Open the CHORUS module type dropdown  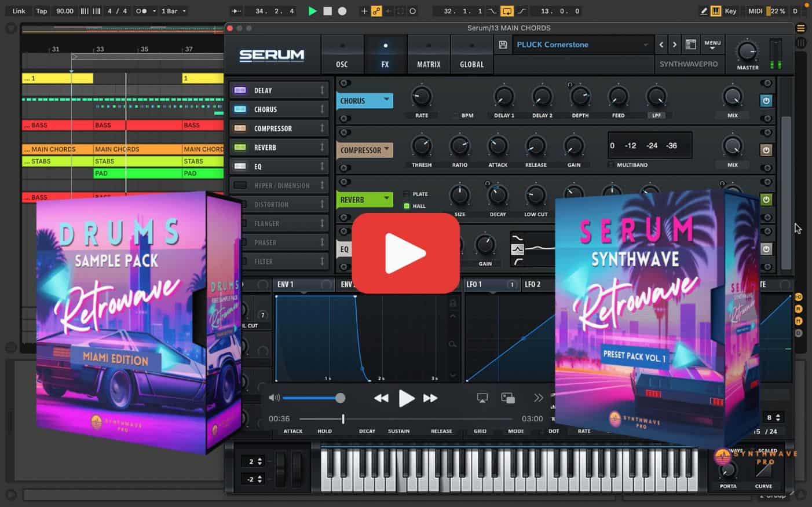pyautogui.click(x=364, y=101)
